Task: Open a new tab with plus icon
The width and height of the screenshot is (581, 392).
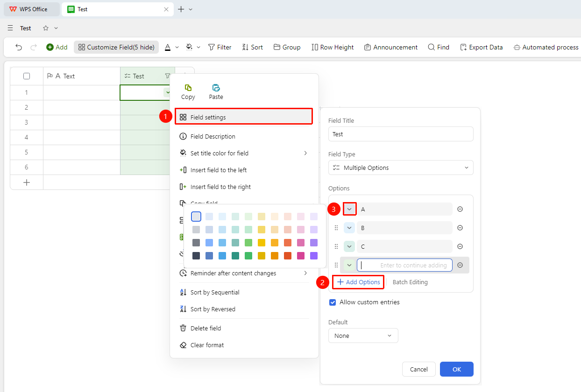Action: 181,9
